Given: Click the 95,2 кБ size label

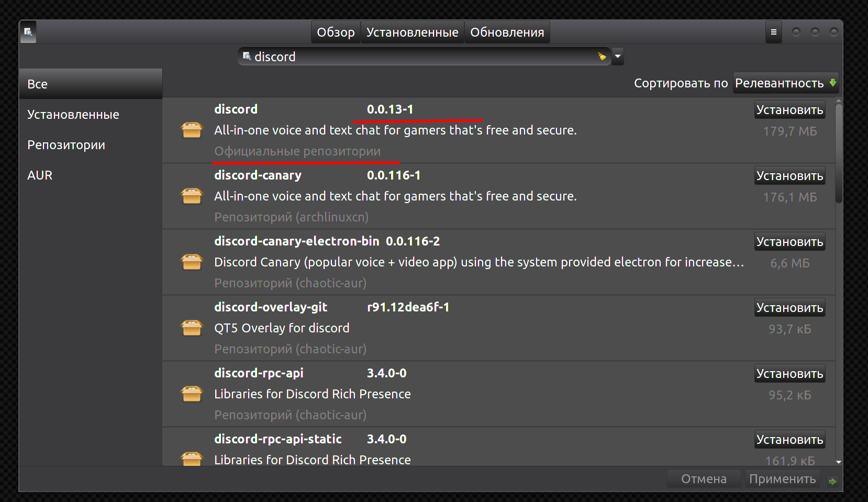Looking at the screenshot, I should click(790, 395).
